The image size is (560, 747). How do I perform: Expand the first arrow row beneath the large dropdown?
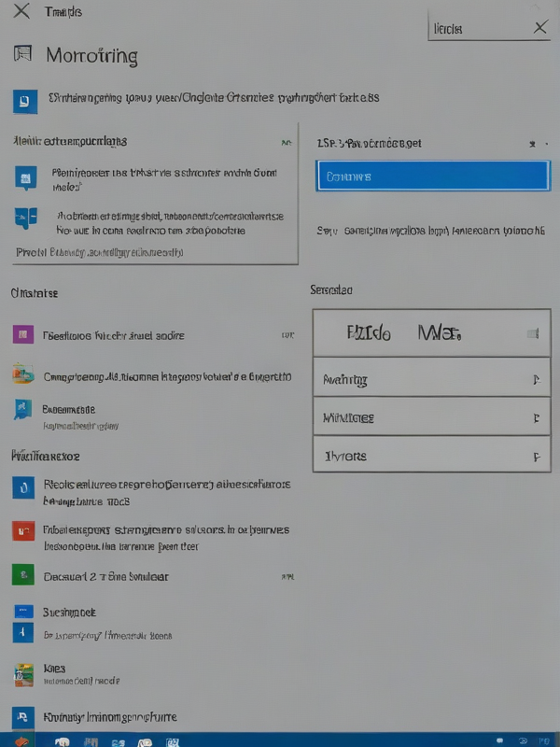[431, 379]
